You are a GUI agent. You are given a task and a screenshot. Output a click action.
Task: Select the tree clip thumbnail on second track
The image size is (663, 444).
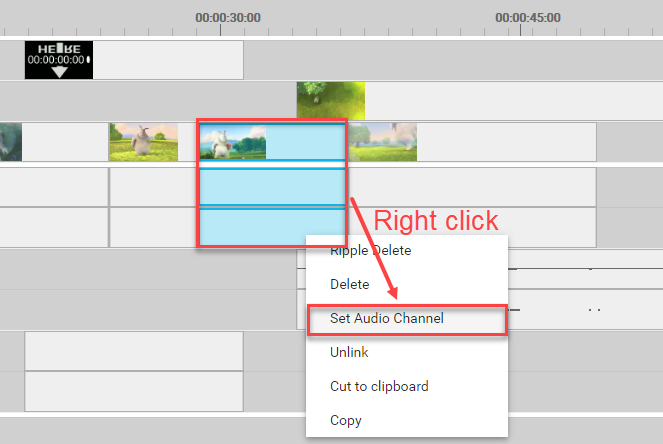[x=330, y=100]
